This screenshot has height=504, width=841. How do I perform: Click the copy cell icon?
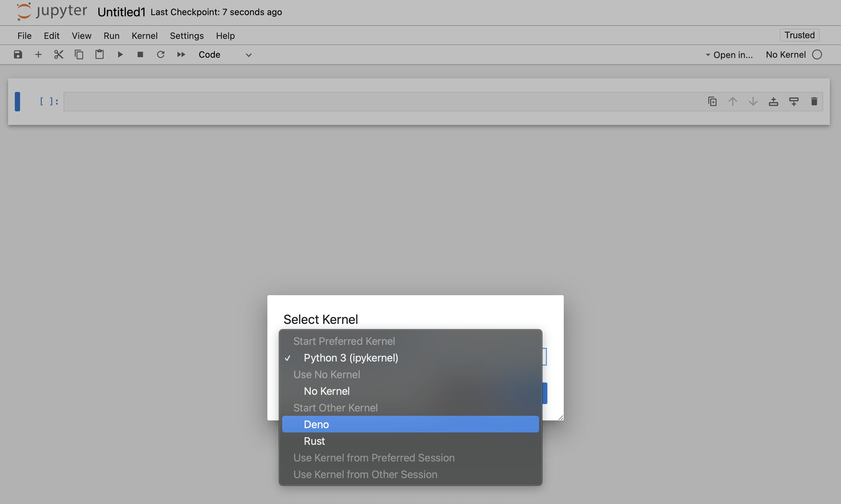[x=78, y=55]
